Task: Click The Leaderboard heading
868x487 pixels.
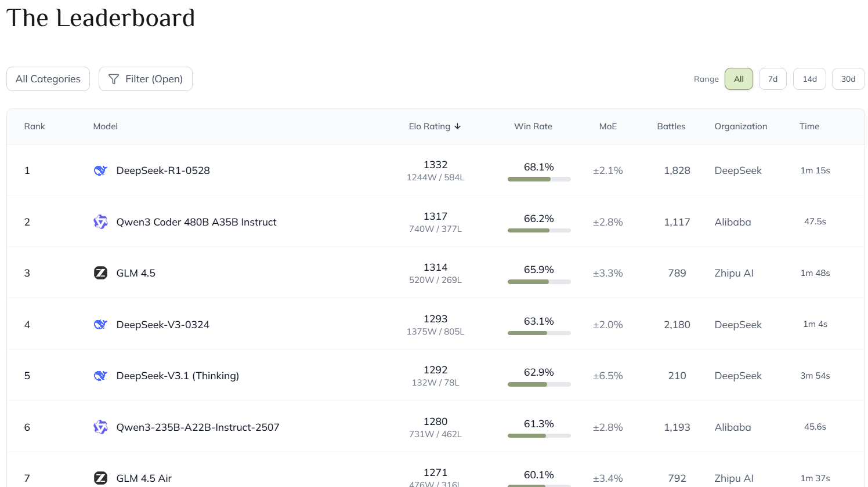Action: pos(100,18)
